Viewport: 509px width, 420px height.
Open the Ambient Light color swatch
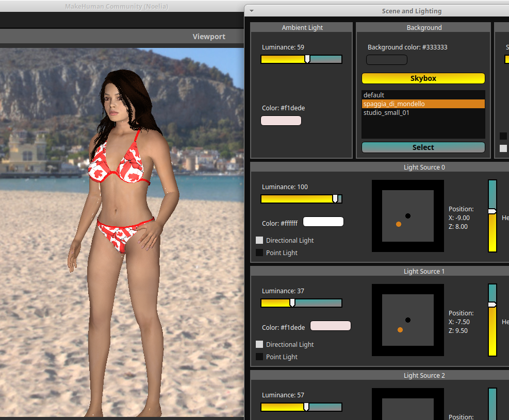click(x=281, y=121)
